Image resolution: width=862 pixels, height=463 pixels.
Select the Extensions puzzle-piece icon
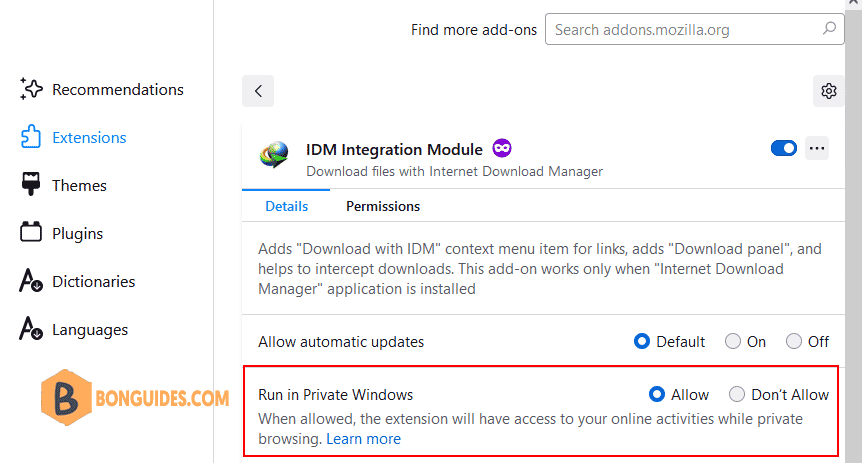click(x=31, y=137)
